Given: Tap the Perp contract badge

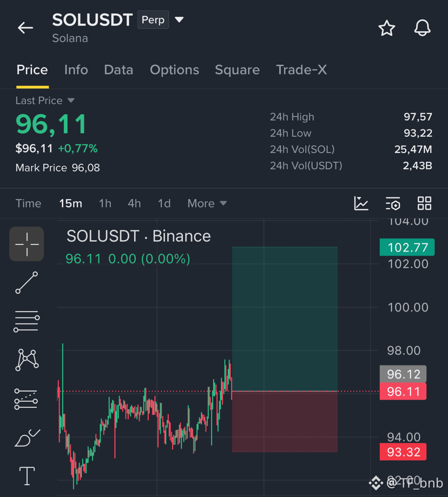Looking at the screenshot, I should point(153,19).
